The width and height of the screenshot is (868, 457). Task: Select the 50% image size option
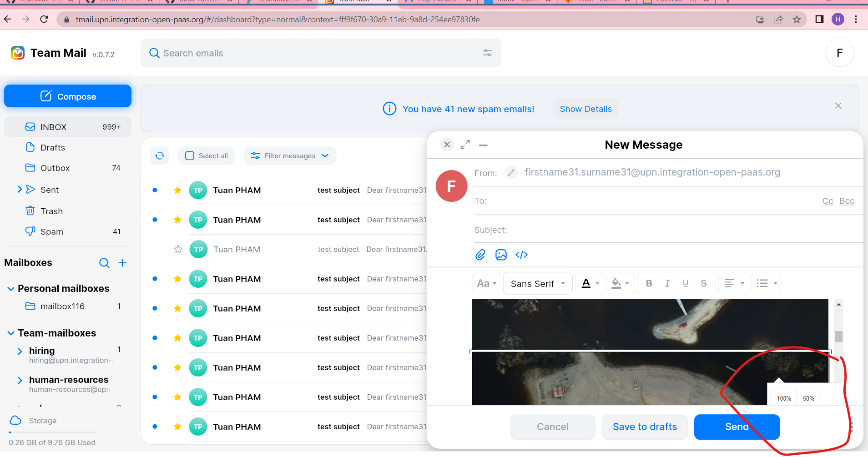(x=809, y=398)
